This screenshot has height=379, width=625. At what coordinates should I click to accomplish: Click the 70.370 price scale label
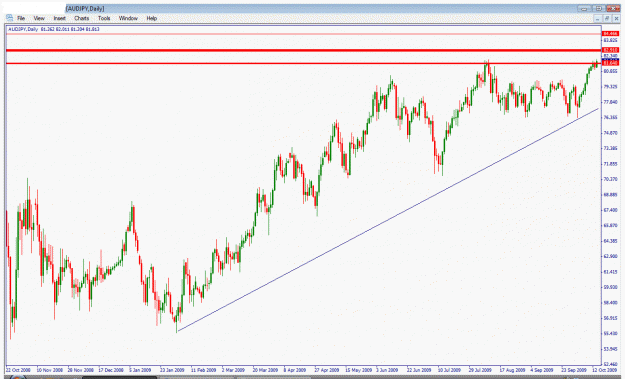610,179
